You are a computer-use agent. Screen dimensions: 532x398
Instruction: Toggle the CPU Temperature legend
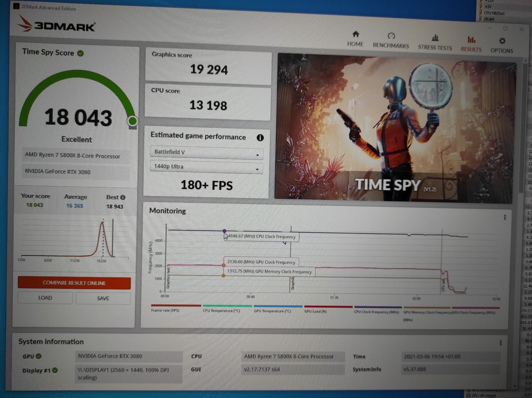point(227,309)
